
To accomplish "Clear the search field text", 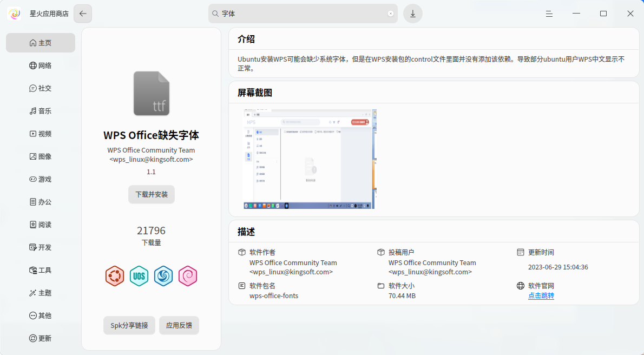I will (x=391, y=14).
